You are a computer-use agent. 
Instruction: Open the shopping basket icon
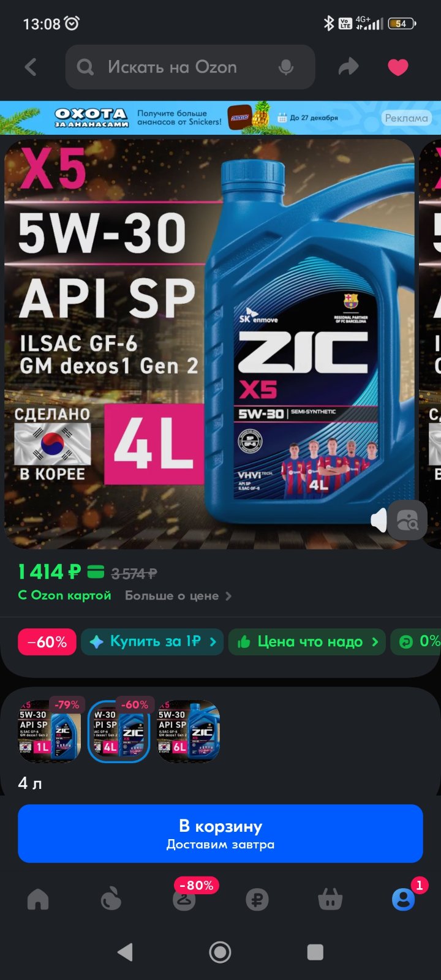tap(330, 899)
